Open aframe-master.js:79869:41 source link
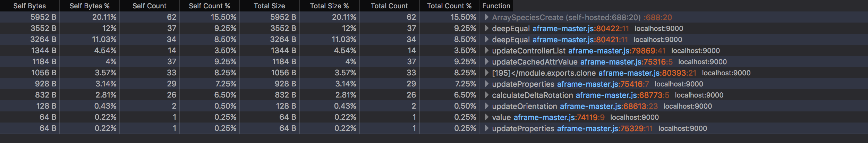Viewport: 868px width, 143px height. 617,51
